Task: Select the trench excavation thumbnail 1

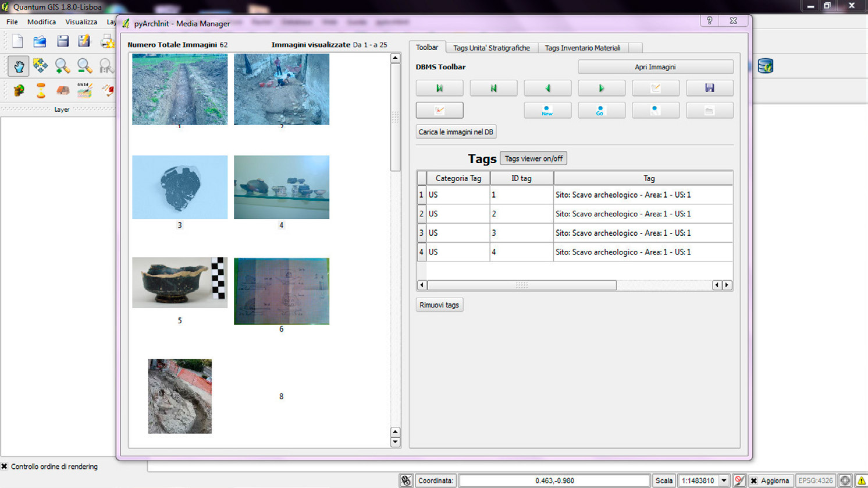Action: click(x=180, y=89)
